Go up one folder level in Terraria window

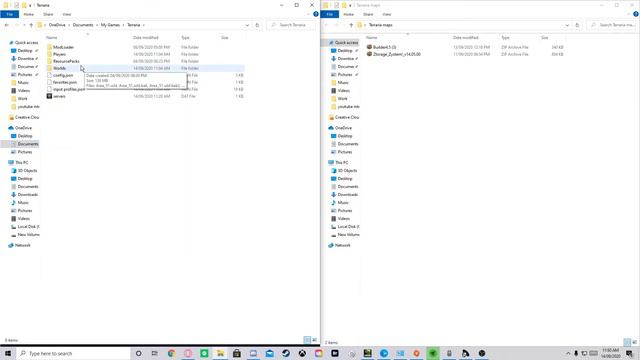click(31, 25)
